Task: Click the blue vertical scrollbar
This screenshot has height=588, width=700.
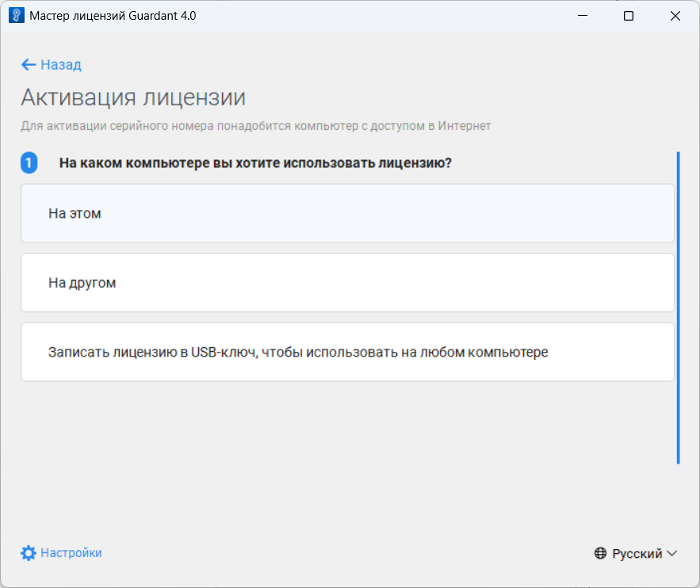Action: (678, 307)
